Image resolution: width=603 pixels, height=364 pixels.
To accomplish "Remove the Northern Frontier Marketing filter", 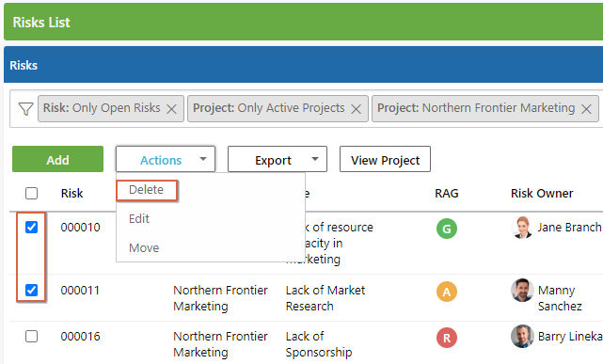I will [x=586, y=109].
